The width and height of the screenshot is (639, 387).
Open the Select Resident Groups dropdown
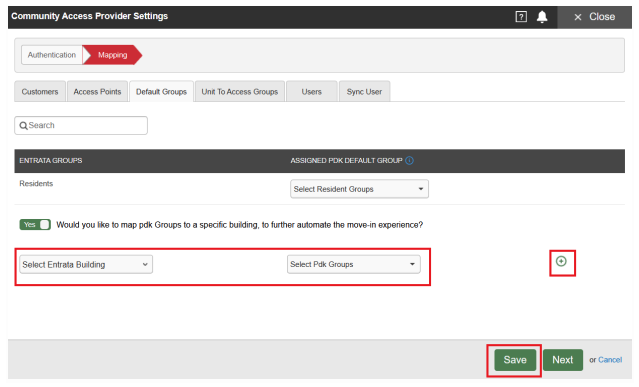(359, 189)
